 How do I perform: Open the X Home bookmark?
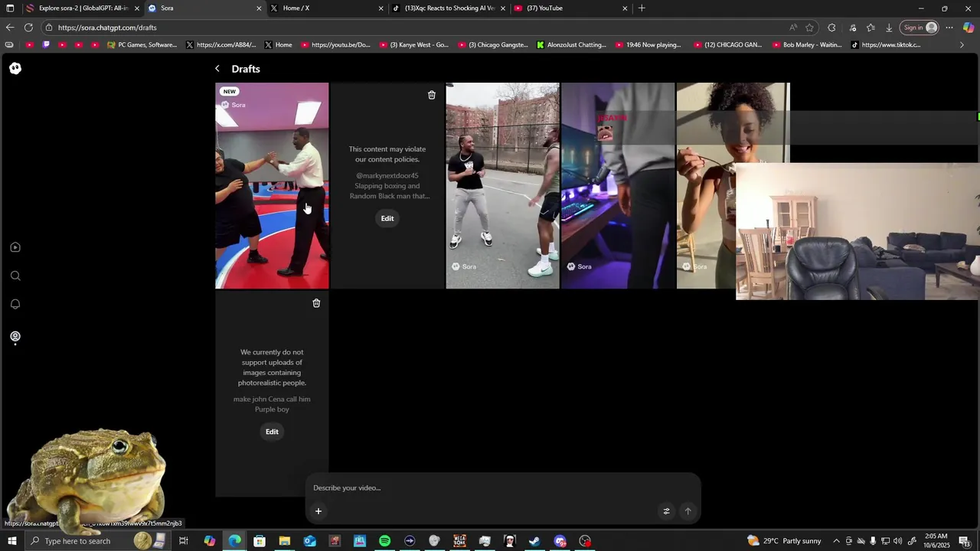(x=278, y=45)
